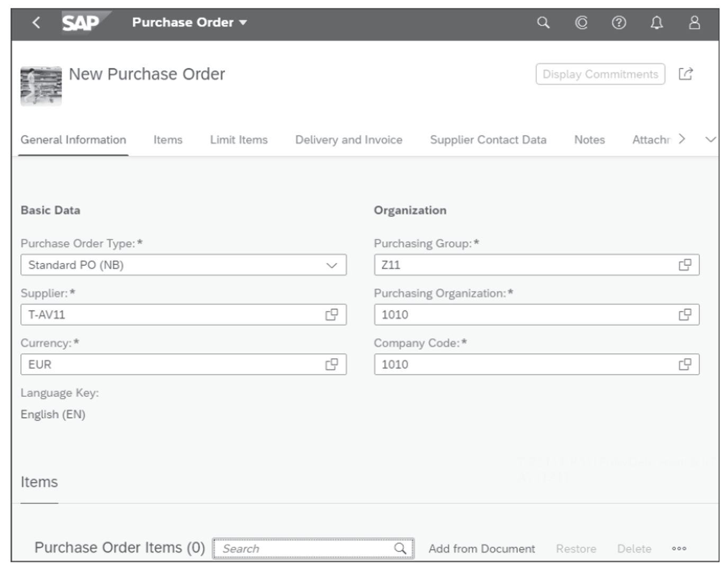Screen dimensions: 728x573
Task: Click Add from Document
Action: pyautogui.click(x=482, y=549)
